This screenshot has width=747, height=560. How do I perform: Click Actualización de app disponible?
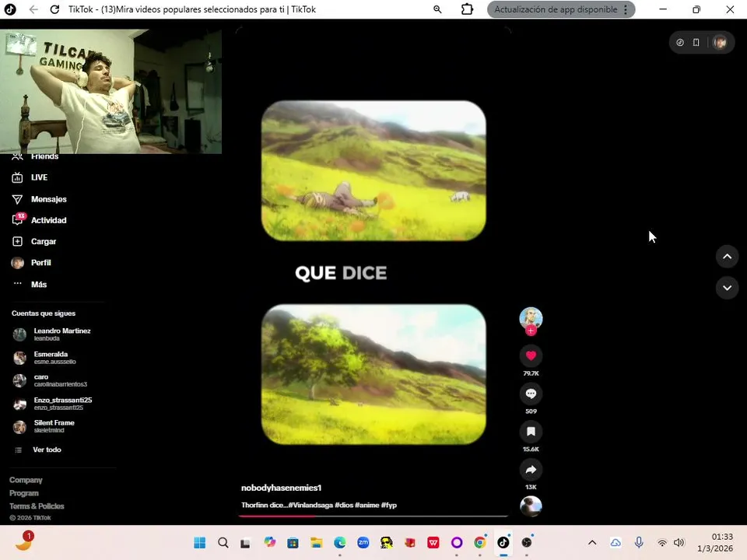pos(556,9)
